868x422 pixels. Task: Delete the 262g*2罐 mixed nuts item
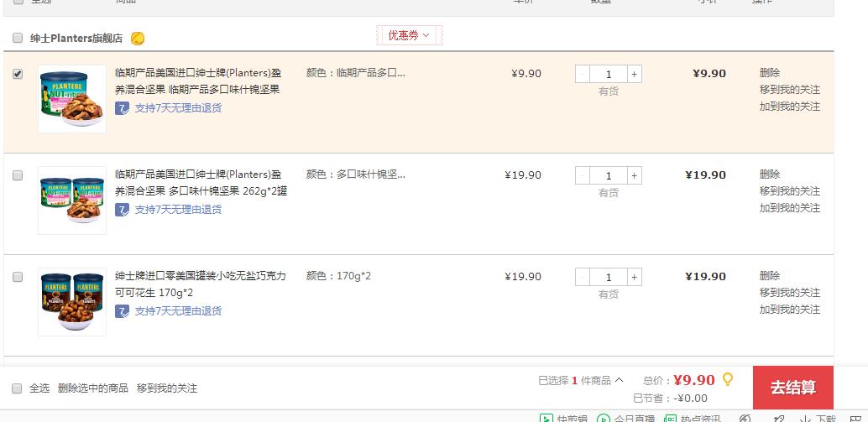pyautogui.click(x=770, y=175)
